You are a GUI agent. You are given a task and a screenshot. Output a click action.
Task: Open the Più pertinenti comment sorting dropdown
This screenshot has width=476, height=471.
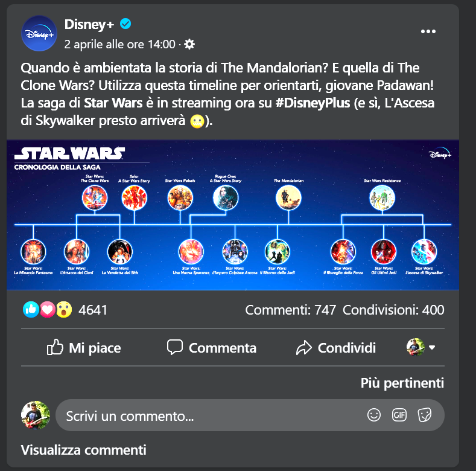click(x=402, y=383)
